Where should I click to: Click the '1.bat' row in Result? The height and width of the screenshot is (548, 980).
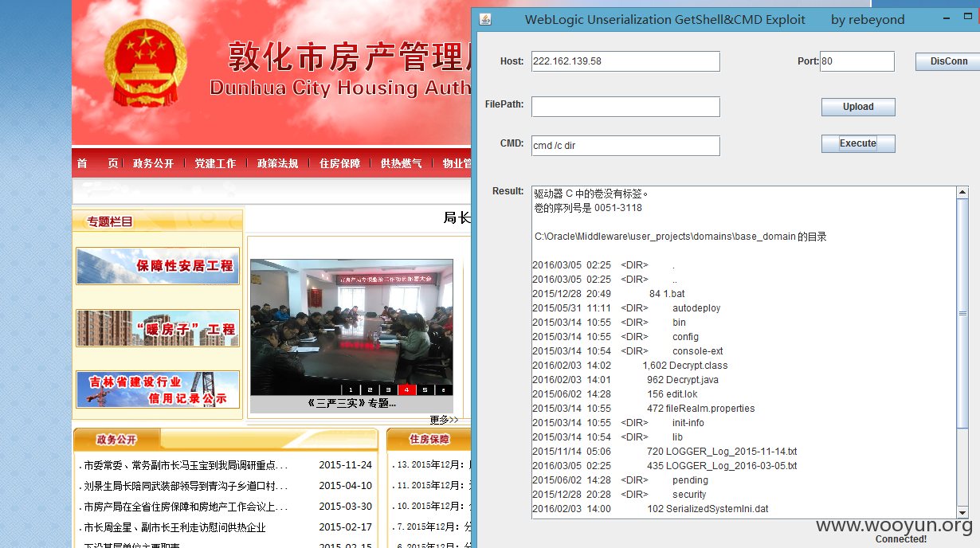click(609, 294)
